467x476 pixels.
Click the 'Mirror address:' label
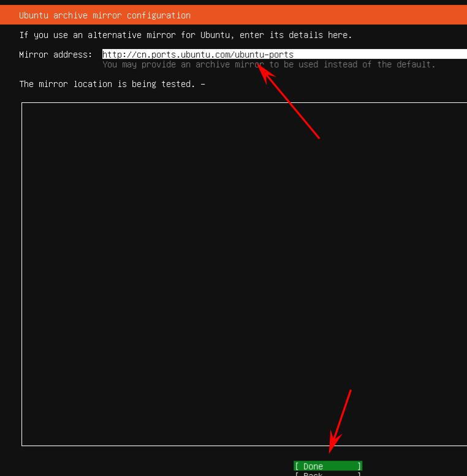pyautogui.click(x=56, y=55)
